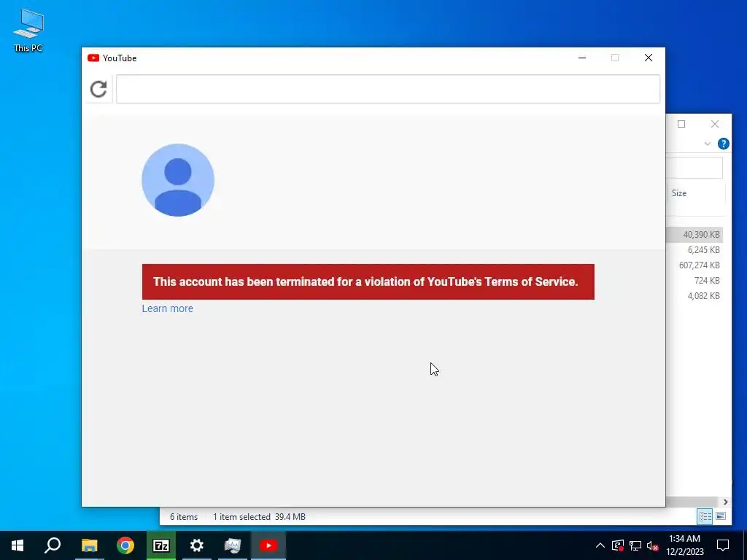Select the 724 KB file row

694,281
